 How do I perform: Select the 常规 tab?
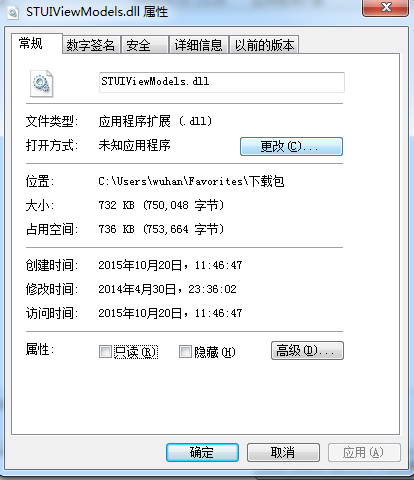click(x=37, y=43)
